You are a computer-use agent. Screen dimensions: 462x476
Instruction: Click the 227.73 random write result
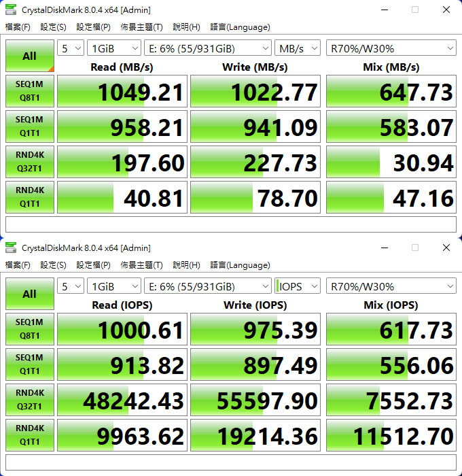255,162
